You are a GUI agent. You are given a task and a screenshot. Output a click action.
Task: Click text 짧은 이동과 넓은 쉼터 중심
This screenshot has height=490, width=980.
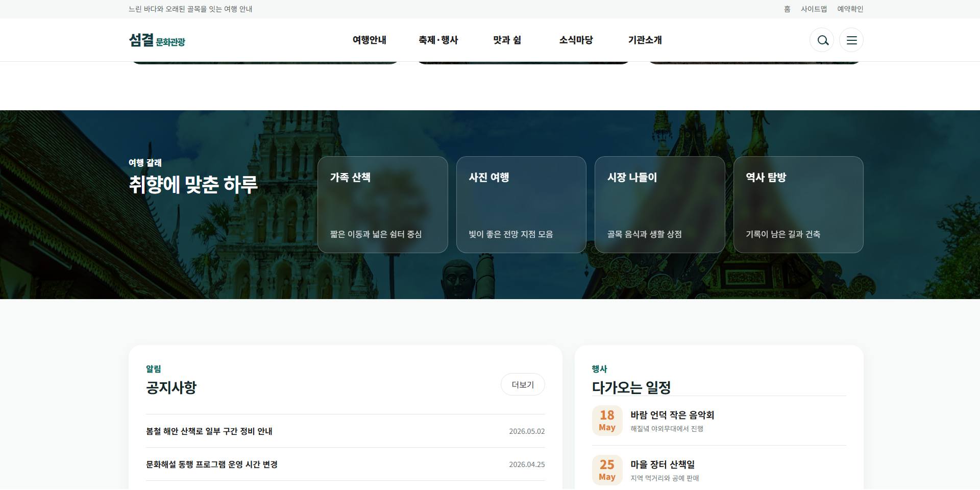376,234
